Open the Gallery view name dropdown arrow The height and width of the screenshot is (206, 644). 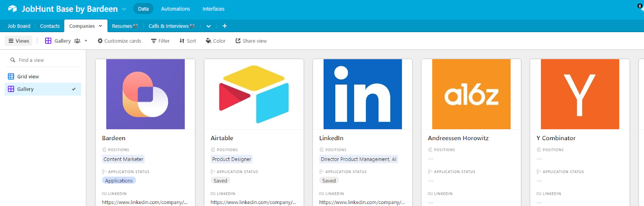click(x=86, y=41)
